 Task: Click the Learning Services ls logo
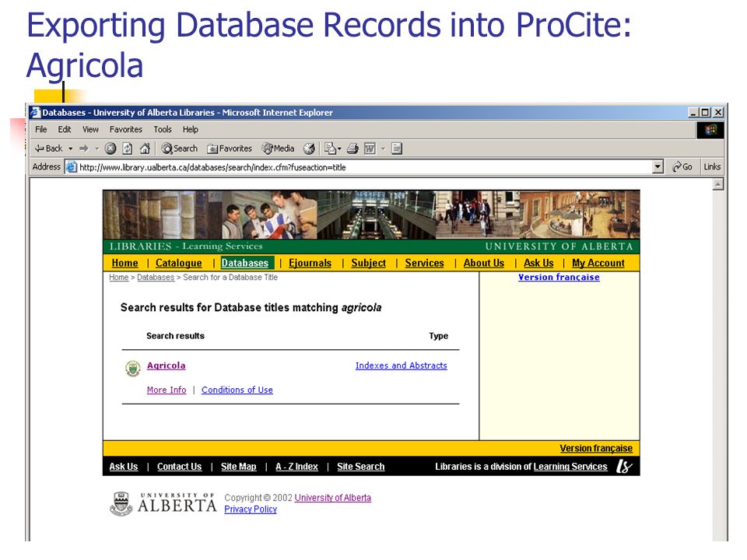(623, 466)
